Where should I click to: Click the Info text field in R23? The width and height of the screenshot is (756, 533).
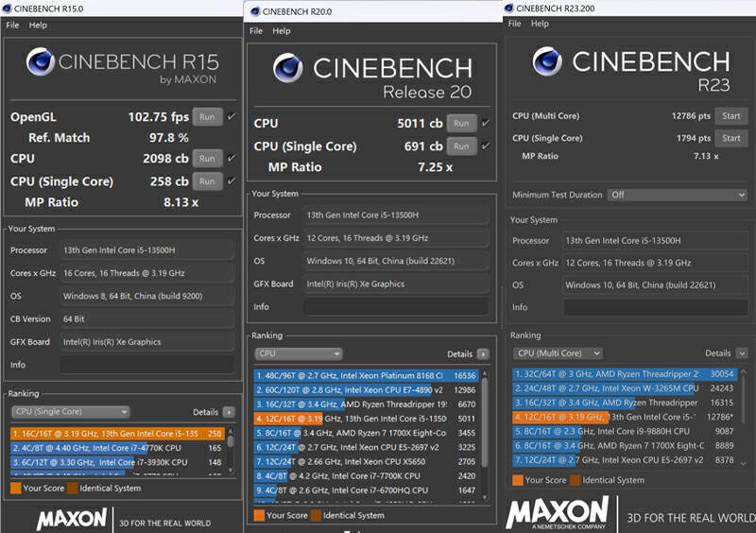655,307
